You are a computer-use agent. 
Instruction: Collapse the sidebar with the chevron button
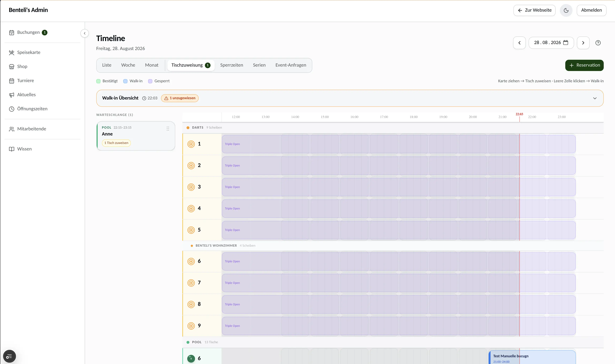coord(85,33)
